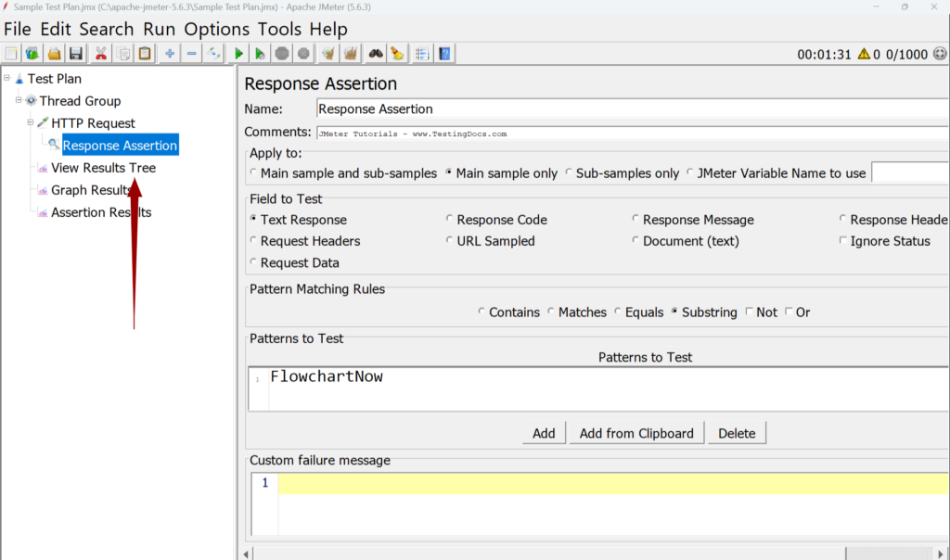
Task: Save the current test plan
Action: pyautogui.click(x=77, y=53)
